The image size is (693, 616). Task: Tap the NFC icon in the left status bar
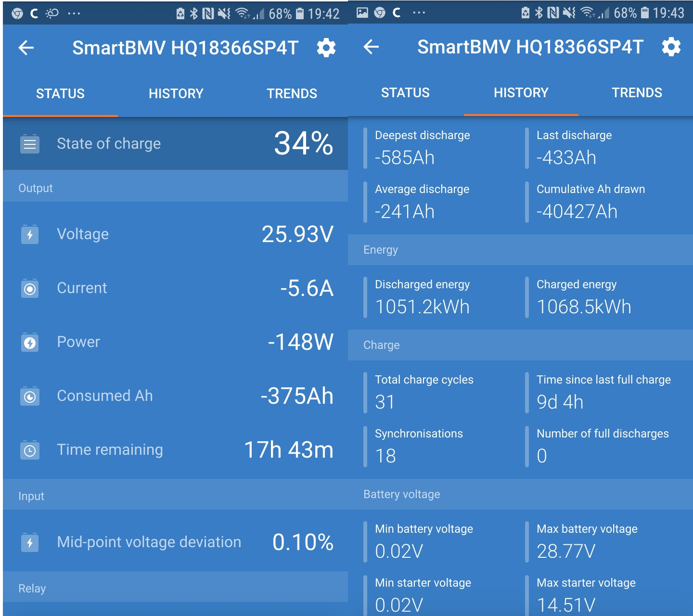pyautogui.click(x=208, y=13)
